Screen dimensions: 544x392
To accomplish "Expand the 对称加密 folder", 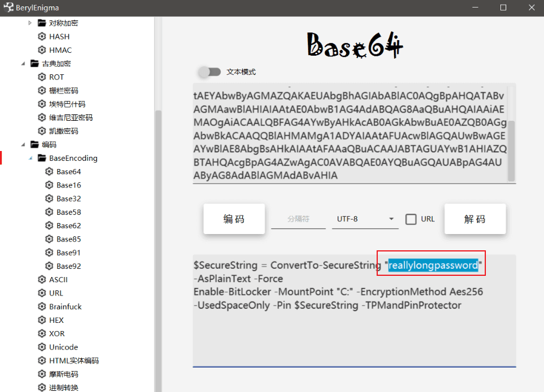I will coord(30,23).
